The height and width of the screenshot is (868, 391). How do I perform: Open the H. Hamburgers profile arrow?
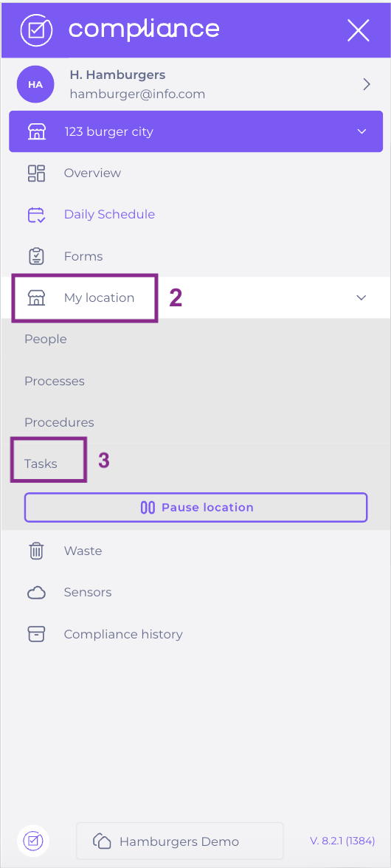coord(366,84)
